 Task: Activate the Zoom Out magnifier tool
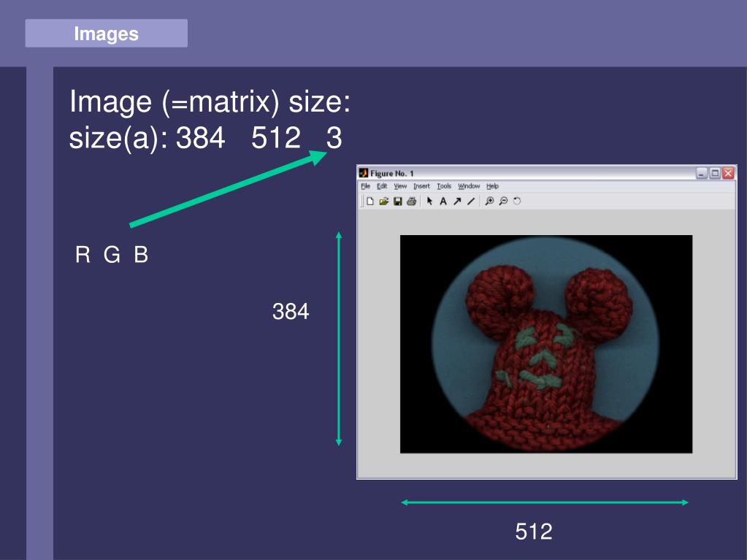click(x=503, y=202)
